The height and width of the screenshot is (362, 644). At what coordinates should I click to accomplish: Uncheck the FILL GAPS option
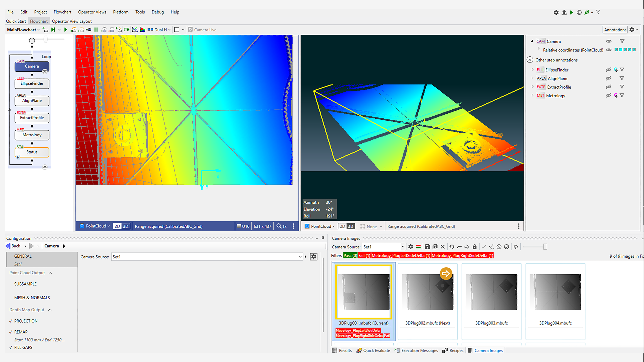tap(11, 347)
